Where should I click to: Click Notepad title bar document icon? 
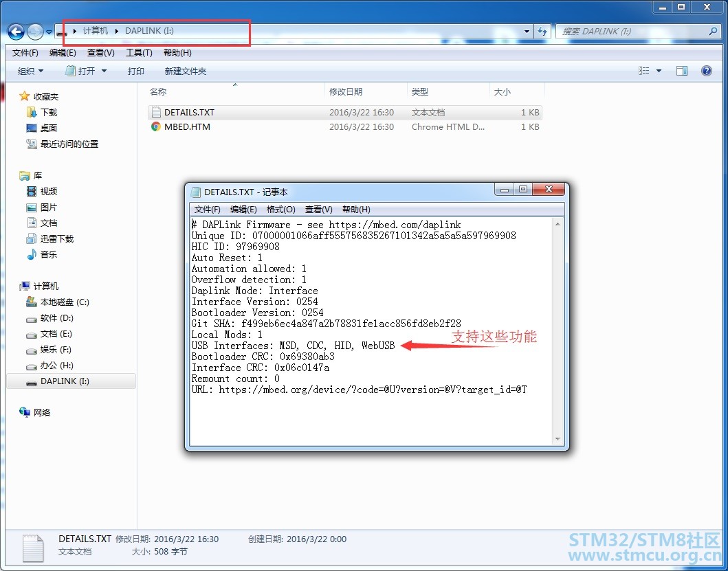point(195,192)
